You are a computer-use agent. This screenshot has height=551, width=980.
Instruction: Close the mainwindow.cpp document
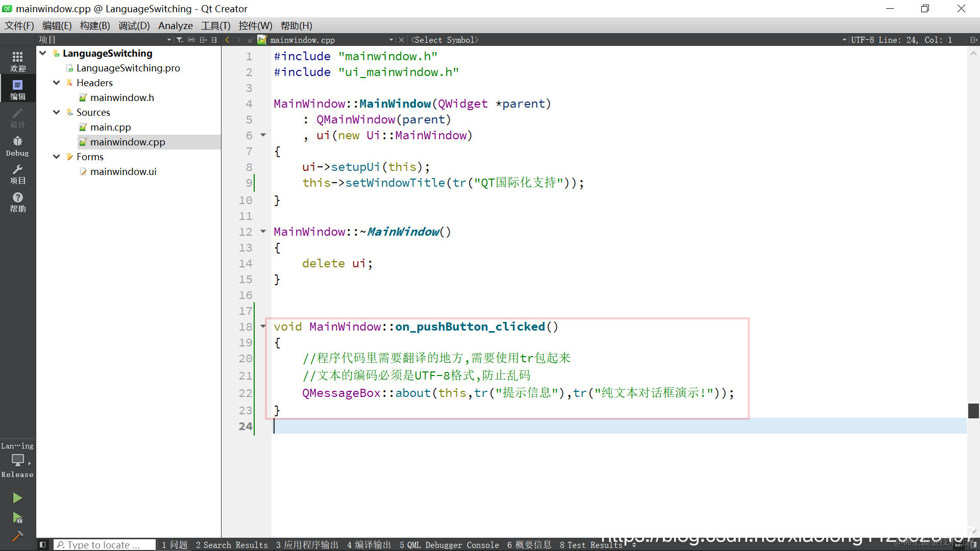[401, 40]
